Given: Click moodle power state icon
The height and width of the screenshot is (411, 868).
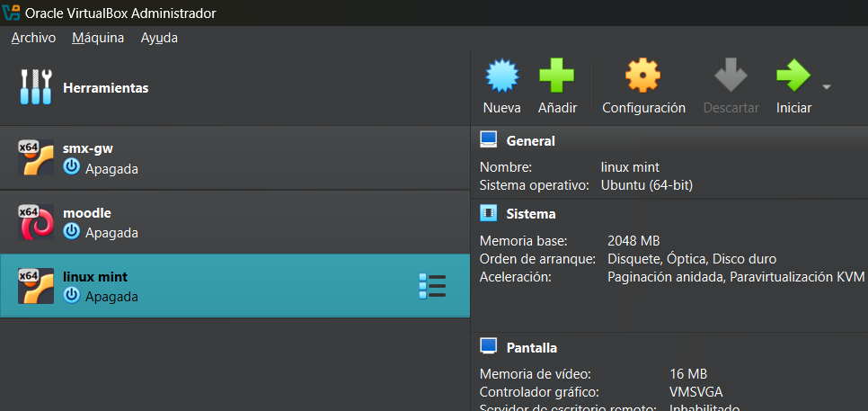Looking at the screenshot, I should (x=71, y=231).
